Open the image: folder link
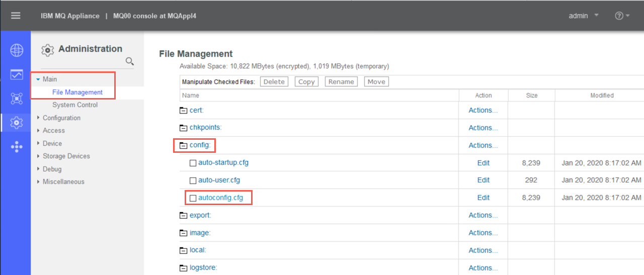The image size is (644, 275). (200, 233)
